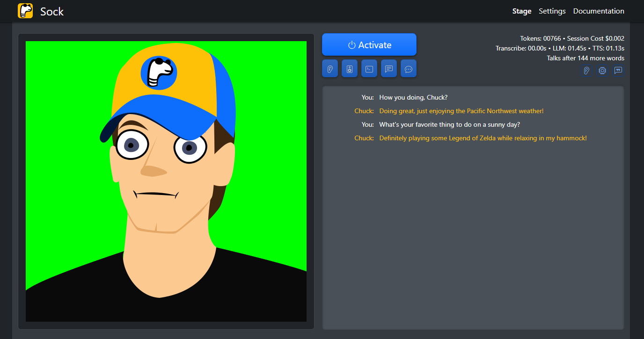
Task: Toggle the processor chip indicator icon
Action: (602, 71)
